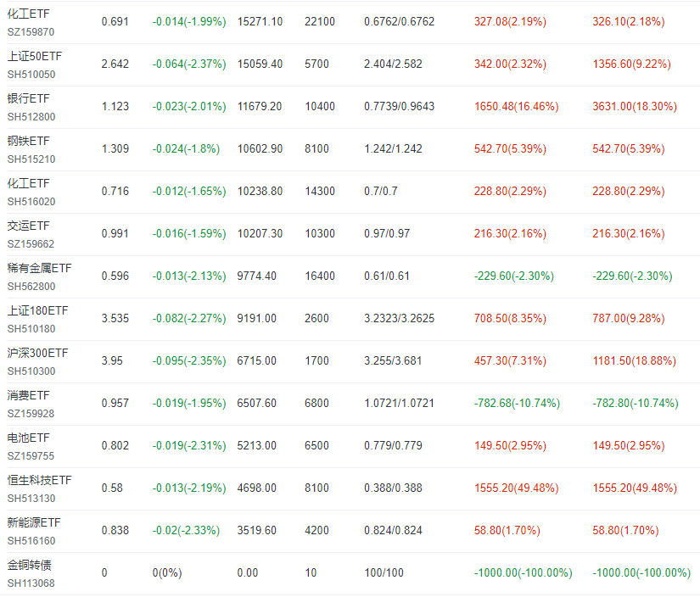Click change -0.024(-1.8%) of 钢铁ETF

tap(186, 149)
